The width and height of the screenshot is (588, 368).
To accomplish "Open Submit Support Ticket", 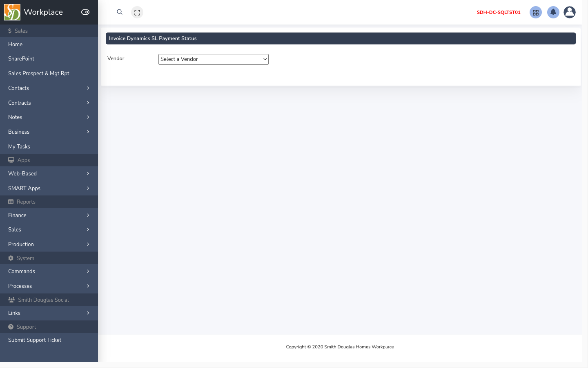I will click(x=49, y=340).
